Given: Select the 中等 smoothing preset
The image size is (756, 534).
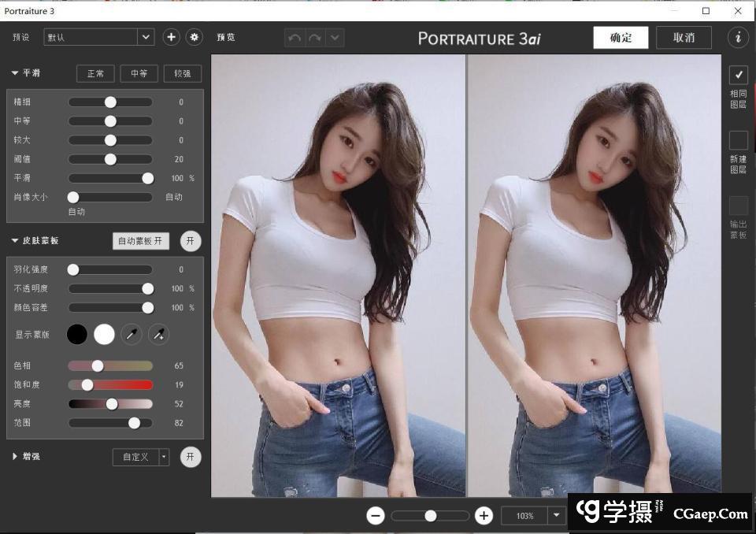Looking at the screenshot, I should click(x=139, y=73).
